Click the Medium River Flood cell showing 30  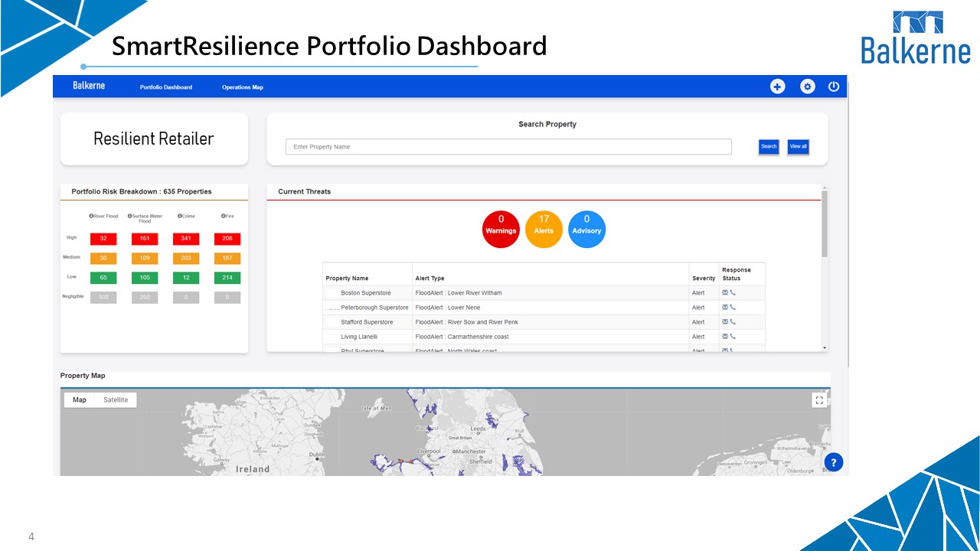(x=103, y=259)
